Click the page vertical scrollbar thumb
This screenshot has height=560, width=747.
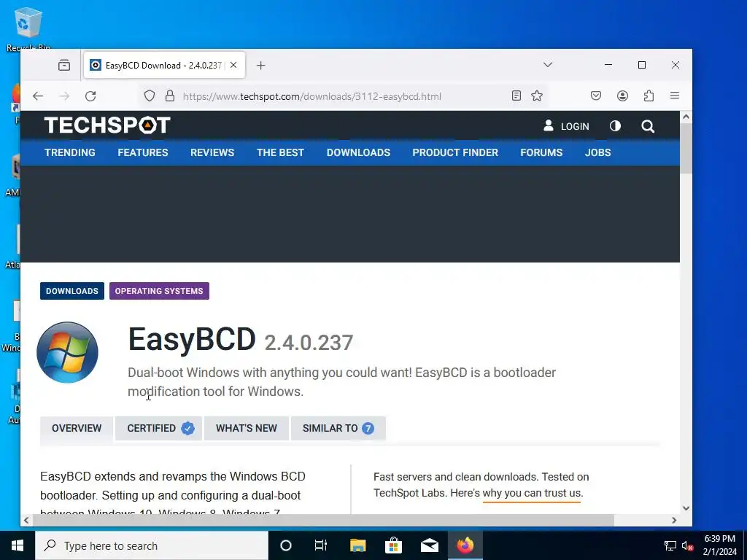tap(686, 148)
